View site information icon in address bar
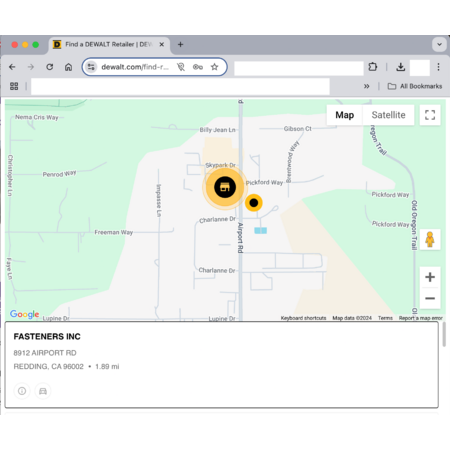The height and width of the screenshot is (450, 450). tap(91, 67)
